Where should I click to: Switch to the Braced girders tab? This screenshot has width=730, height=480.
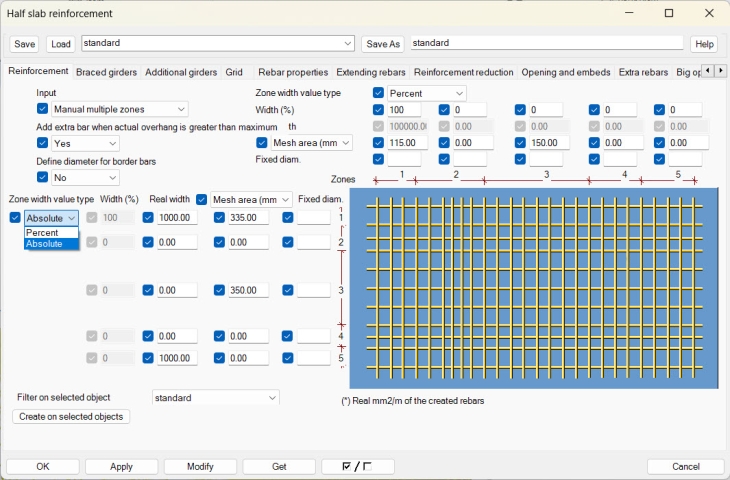107,72
